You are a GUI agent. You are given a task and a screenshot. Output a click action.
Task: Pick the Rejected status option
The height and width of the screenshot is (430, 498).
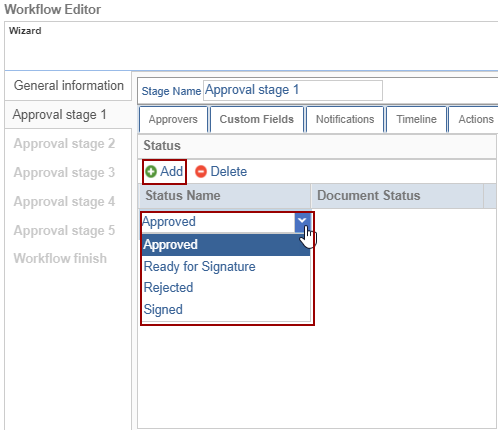click(226, 288)
